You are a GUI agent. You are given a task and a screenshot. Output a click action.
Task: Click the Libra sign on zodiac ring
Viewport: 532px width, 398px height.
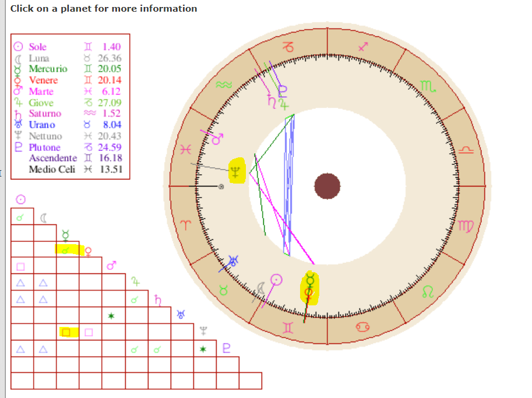468,150
